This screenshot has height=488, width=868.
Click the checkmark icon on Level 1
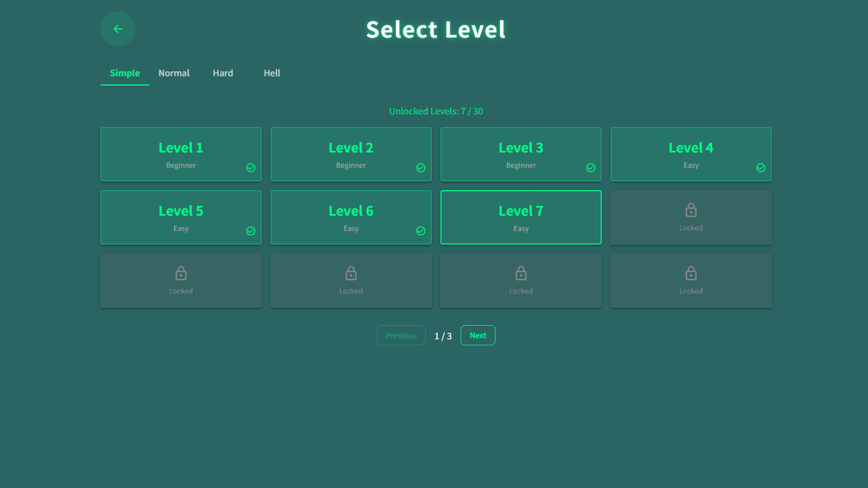[x=250, y=168]
